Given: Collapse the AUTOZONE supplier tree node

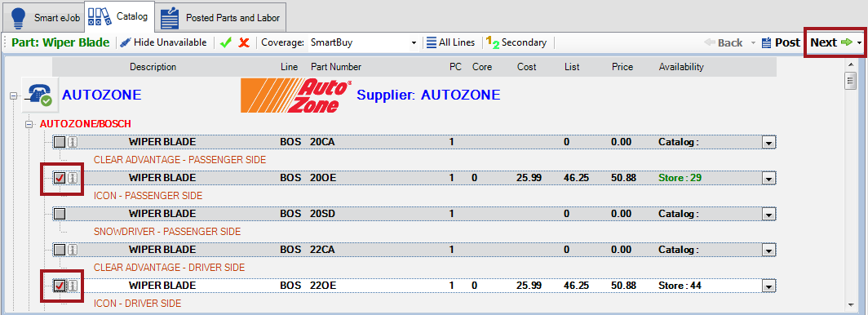Looking at the screenshot, I should click(14, 95).
